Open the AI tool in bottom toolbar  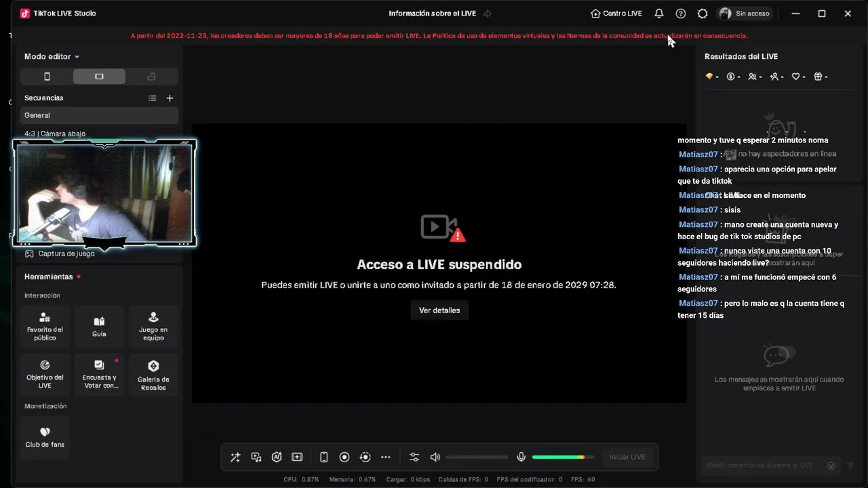(x=277, y=457)
